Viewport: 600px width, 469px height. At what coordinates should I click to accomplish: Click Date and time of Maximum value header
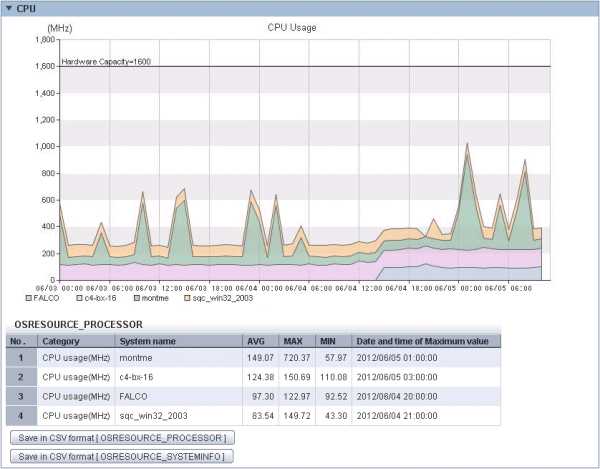click(x=426, y=341)
